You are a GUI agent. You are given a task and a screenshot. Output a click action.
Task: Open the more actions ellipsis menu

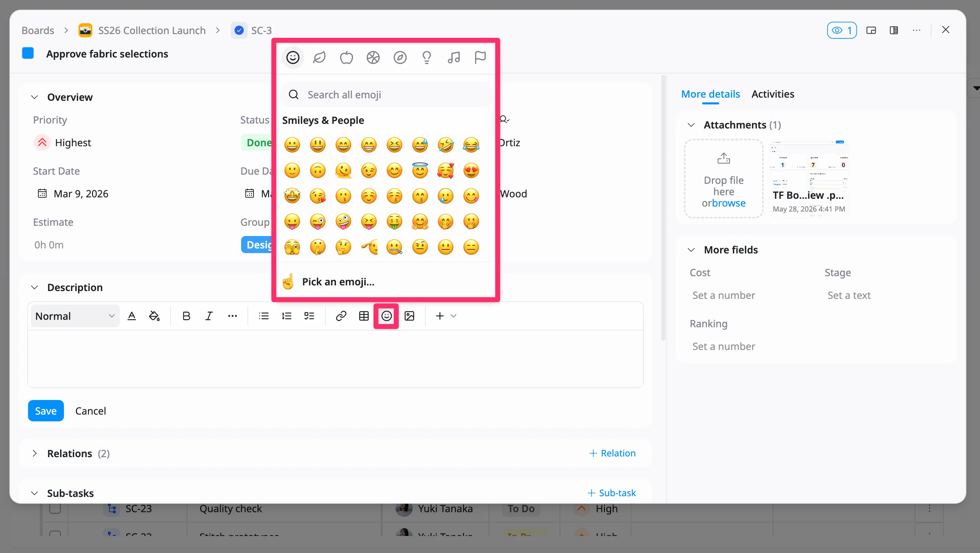[917, 30]
